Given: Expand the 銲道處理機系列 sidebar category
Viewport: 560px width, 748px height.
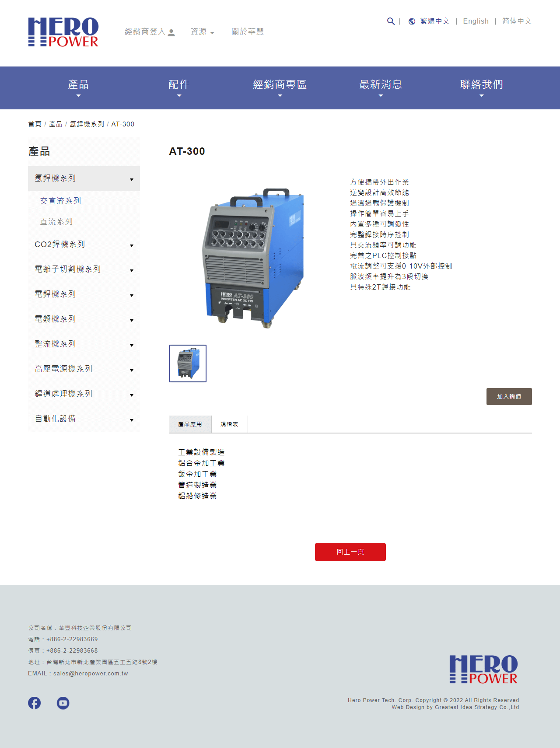Looking at the screenshot, I should click(x=84, y=394).
